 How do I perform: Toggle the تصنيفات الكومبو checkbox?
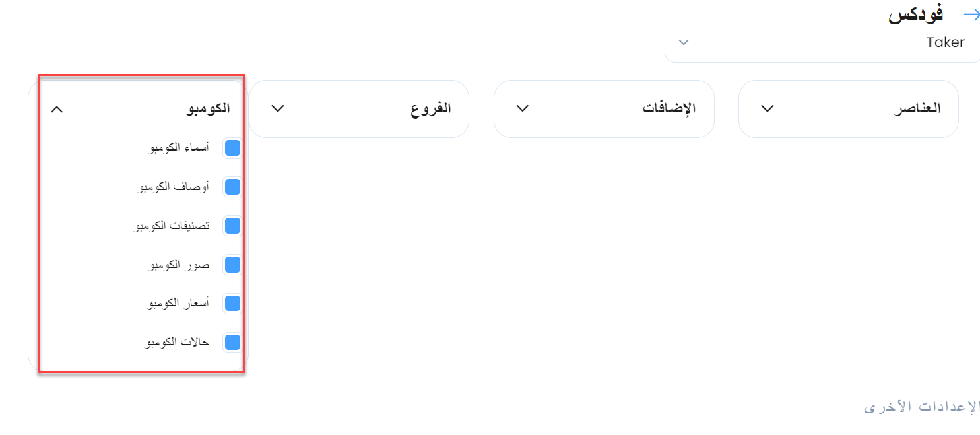pos(232,226)
